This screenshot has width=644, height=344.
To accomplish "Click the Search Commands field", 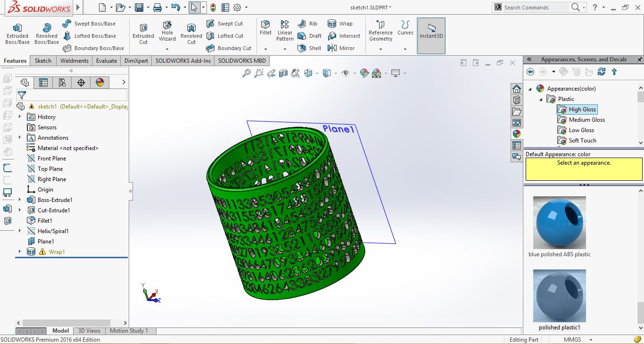I will (536, 8).
